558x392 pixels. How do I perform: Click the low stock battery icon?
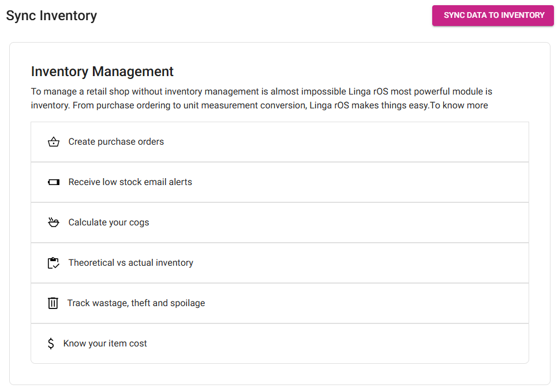pos(54,182)
